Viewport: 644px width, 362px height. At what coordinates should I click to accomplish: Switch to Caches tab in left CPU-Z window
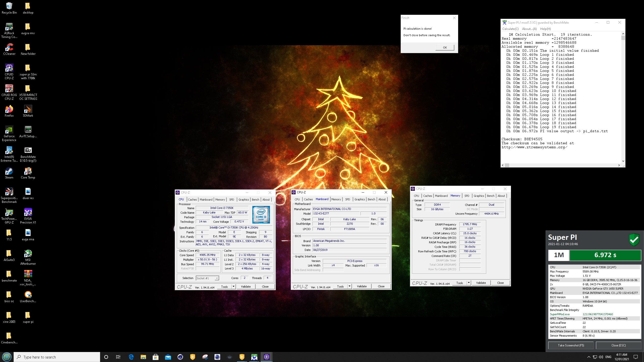[x=192, y=199]
